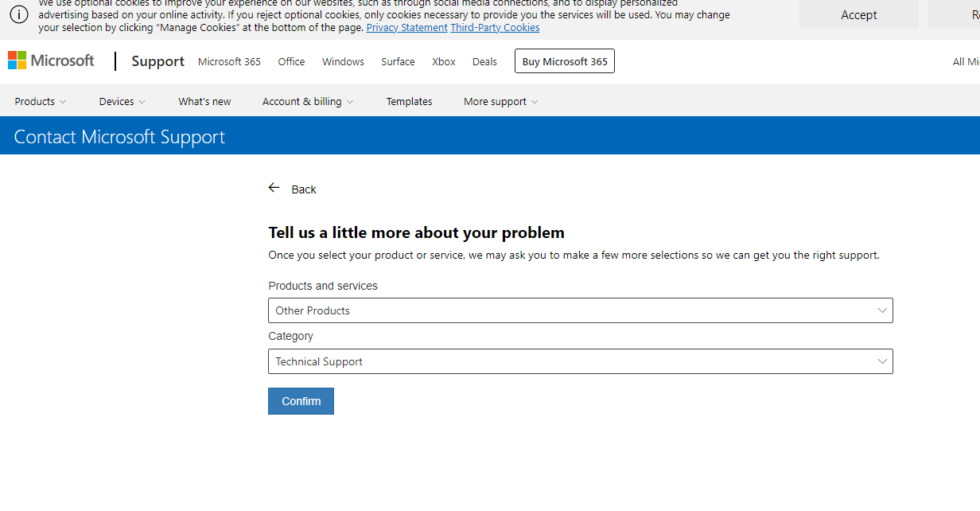Viewport: 980px width, 511px height.
Task: Open the Category dropdown
Action: click(581, 361)
